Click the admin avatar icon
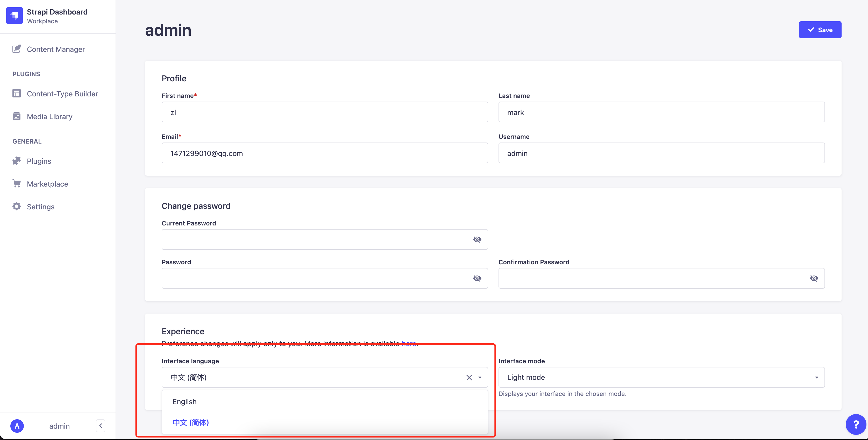Viewport: 868px width, 440px height. tap(17, 426)
